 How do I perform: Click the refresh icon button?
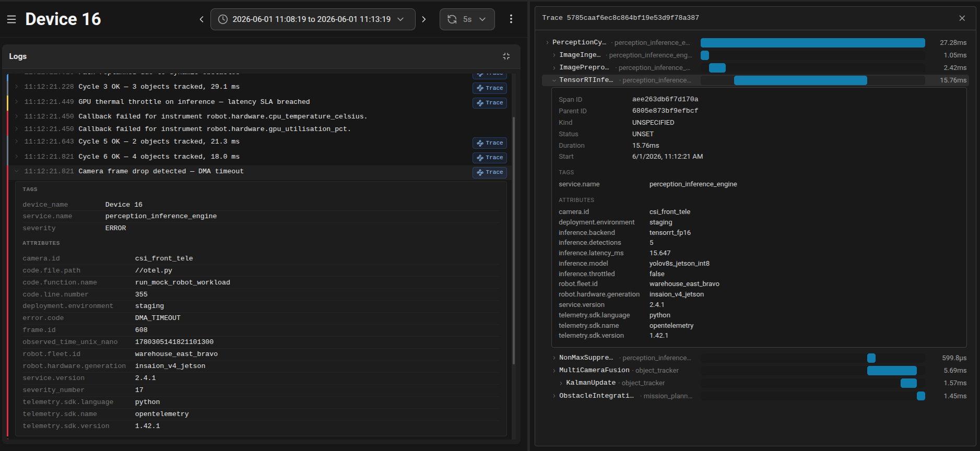[x=452, y=19]
